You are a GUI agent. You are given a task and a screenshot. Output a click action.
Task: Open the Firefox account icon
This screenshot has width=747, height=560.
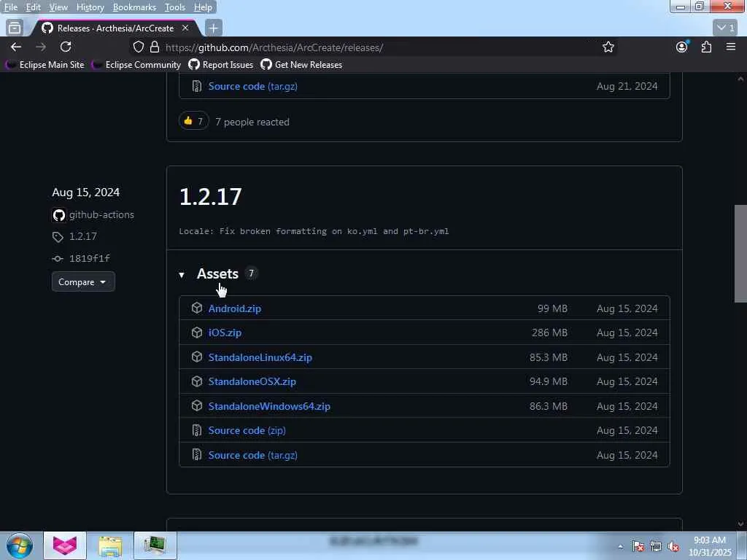(x=682, y=47)
